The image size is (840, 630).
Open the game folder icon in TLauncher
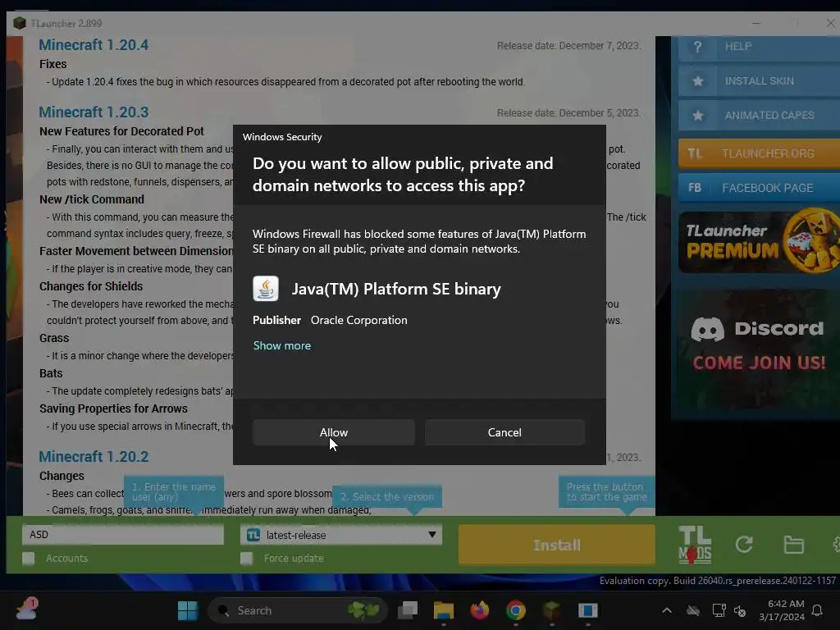pyautogui.click(x=793, y=545)
